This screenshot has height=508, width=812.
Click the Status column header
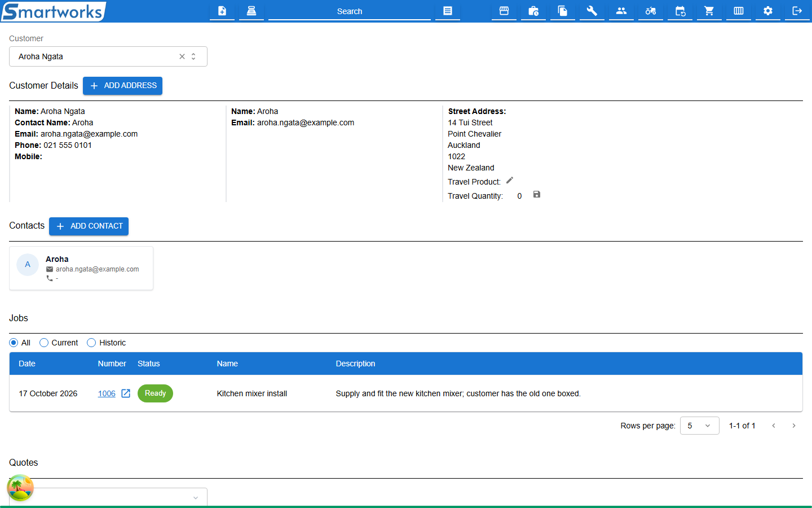149,364
